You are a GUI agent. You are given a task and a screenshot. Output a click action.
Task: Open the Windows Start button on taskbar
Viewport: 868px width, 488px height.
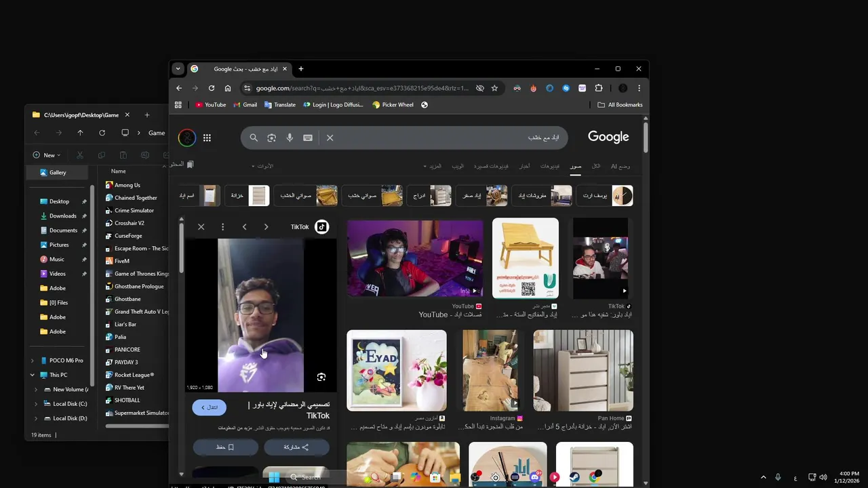[274, 477]
